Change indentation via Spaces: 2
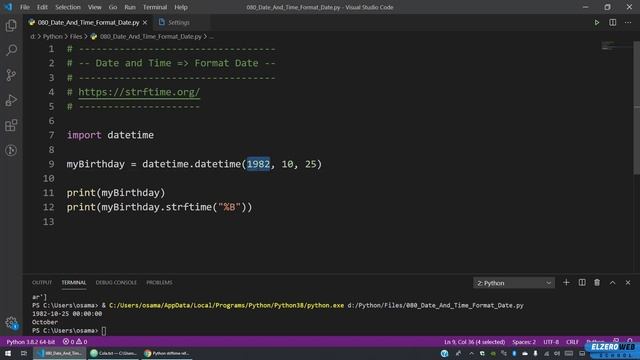640x360 pixels. pyautogui.click(x=524, y=342)
